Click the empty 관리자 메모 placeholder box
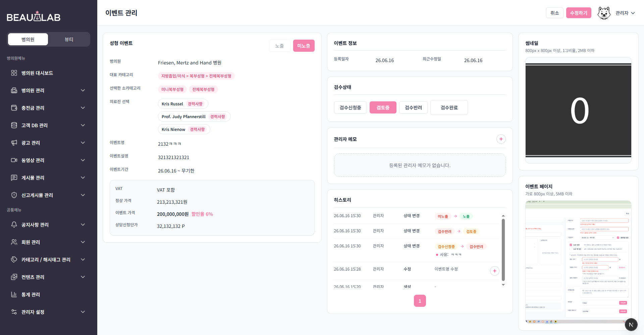Image resolution: width=644 pixels, height=335 pixels. coord(420,165)
